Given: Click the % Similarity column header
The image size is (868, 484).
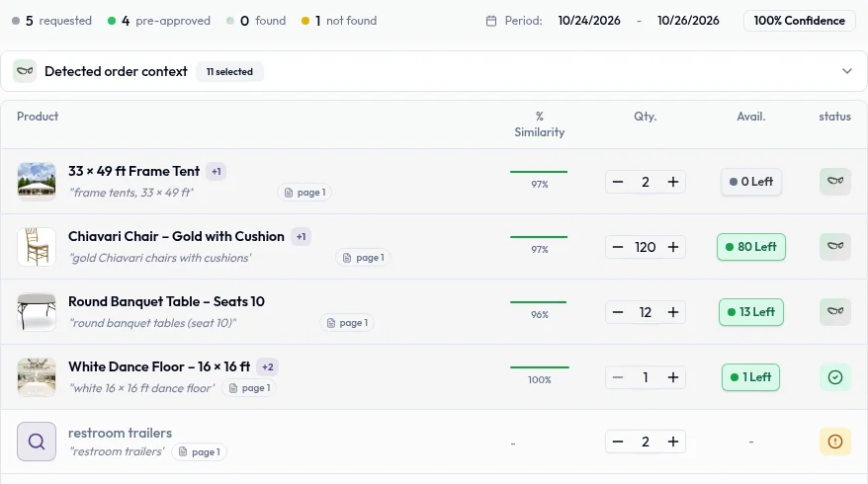Looking at the screenshot, I should (539, 124).
